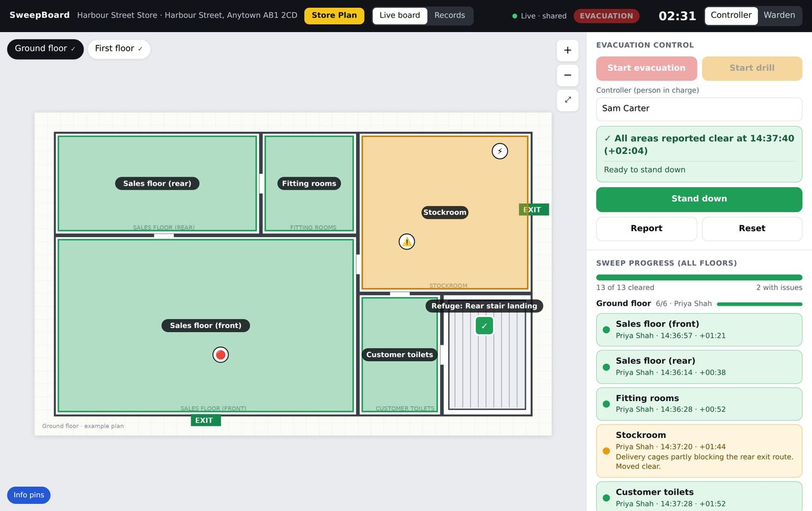
Task: Toggle the Info pins button
Action: pos(29,495)
